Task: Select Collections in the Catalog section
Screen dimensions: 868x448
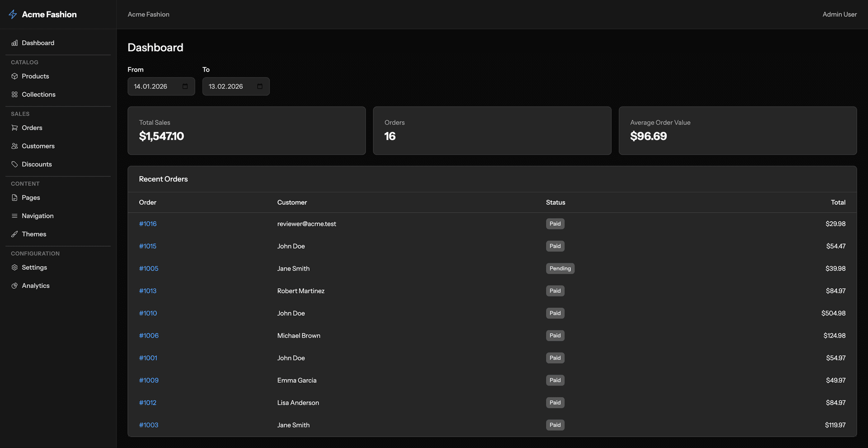Action: (38, 94)
